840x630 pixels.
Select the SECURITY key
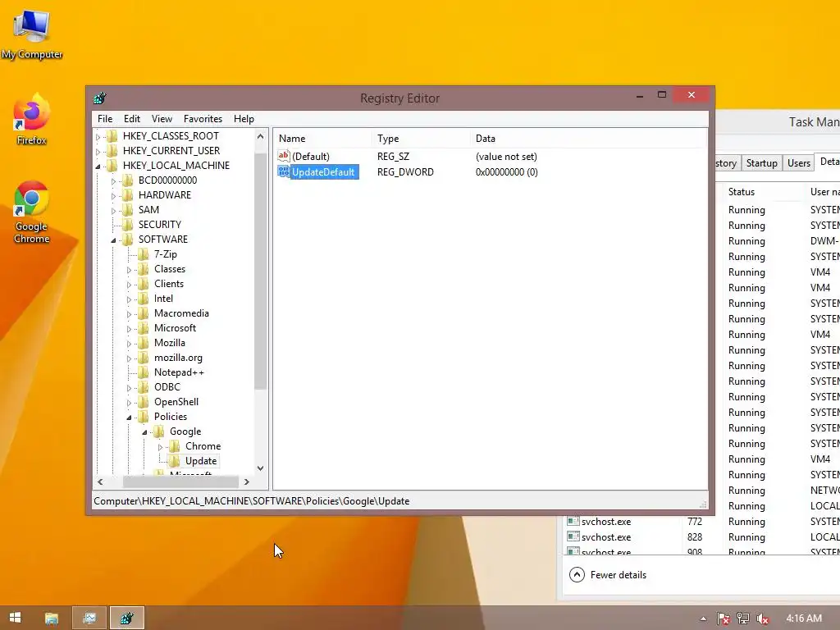160,225
